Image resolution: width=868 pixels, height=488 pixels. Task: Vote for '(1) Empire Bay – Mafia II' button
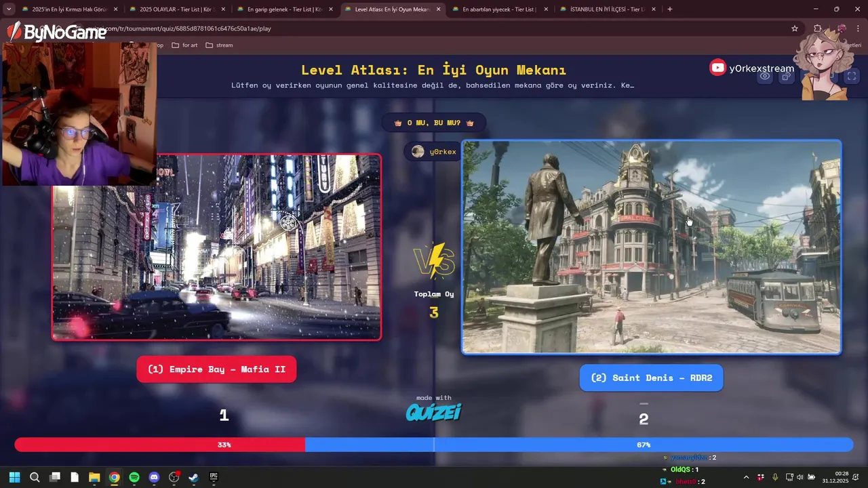(x=216, y=369)
